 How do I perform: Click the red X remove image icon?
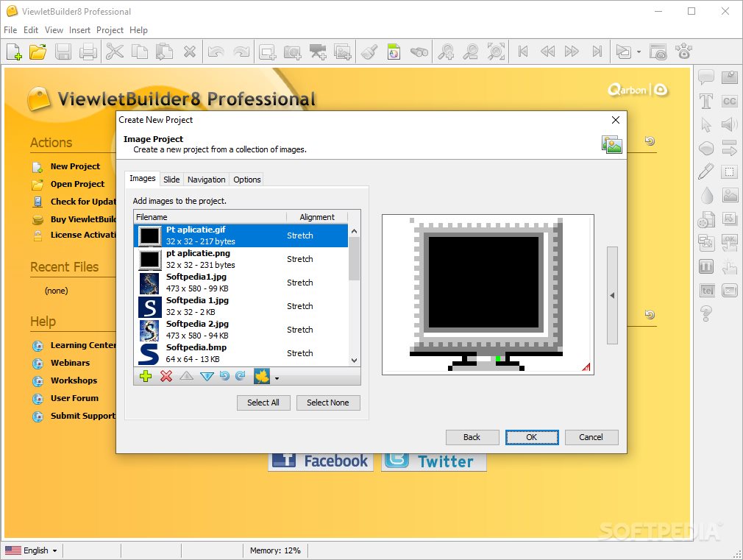click(x=166, y=376)
